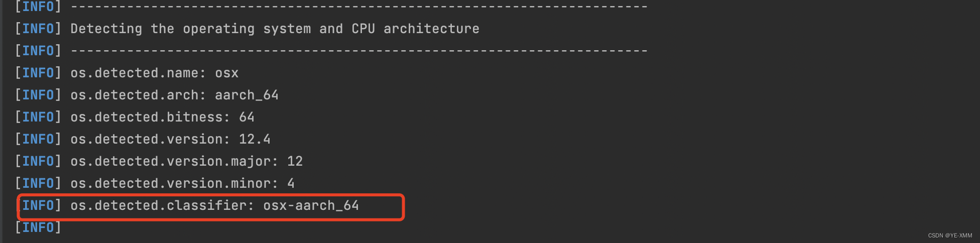Click the INFO tag on the os.detected.name line
Viewport: 980px width, 243px height.
(x=38, y=73)
